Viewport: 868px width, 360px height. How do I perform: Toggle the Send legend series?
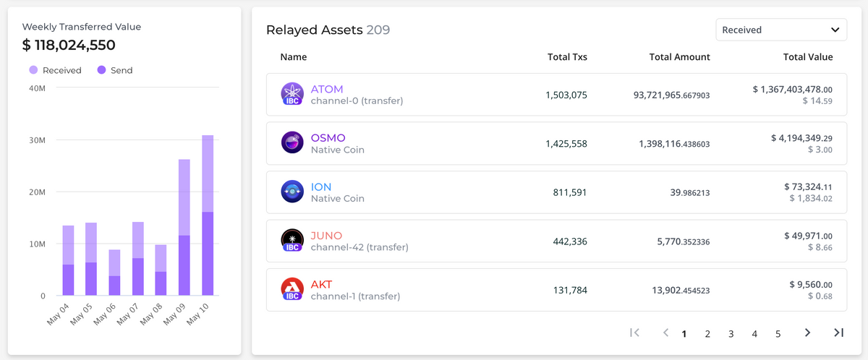pyautogui.click(x=114, y=70)
